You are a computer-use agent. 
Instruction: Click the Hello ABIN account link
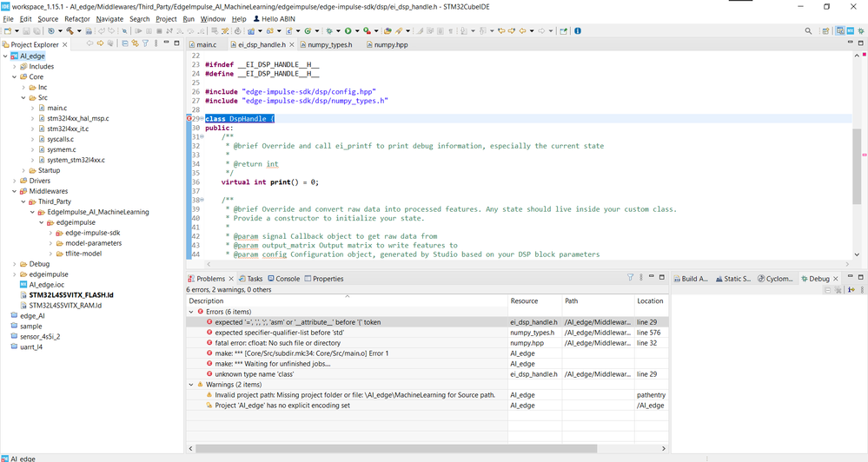click(274, 19)
